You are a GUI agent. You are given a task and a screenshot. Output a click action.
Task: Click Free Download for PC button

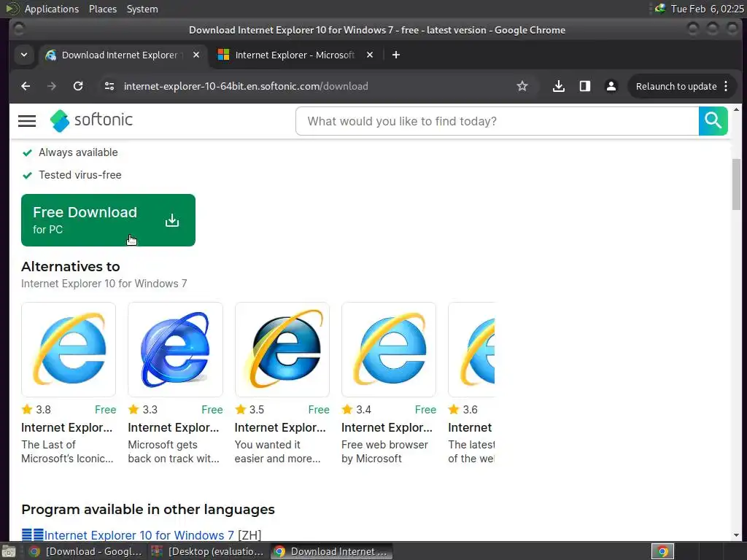(108, 220)
